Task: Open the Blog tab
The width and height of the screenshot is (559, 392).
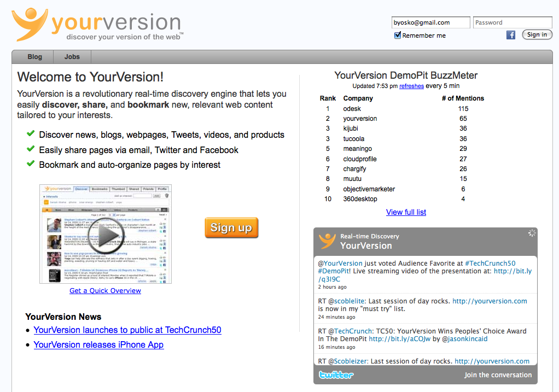Action: coord(34,57)
